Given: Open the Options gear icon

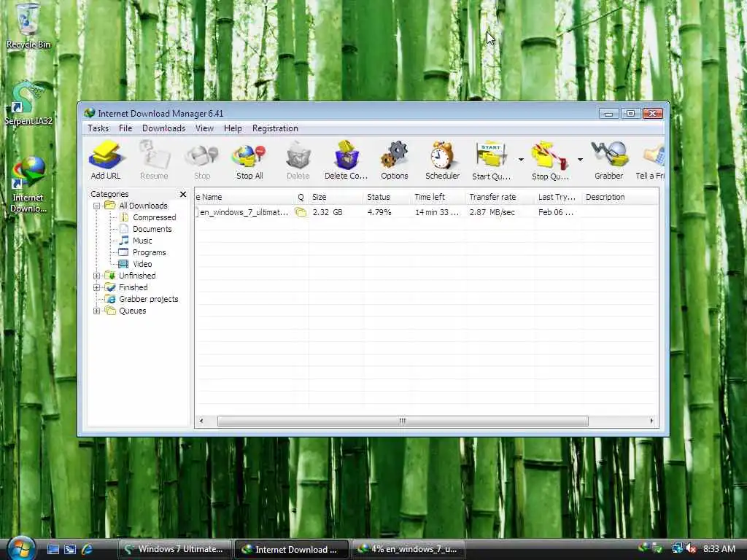Looking at the screenshot, I should click(394, 160).
